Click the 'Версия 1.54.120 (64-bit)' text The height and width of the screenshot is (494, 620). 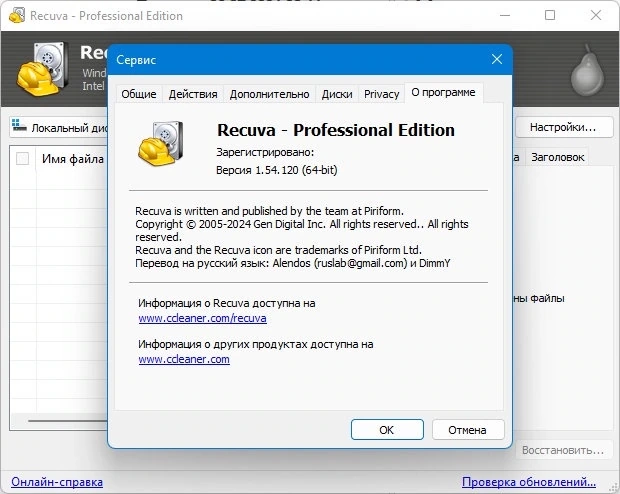click(x=276, y=170)
